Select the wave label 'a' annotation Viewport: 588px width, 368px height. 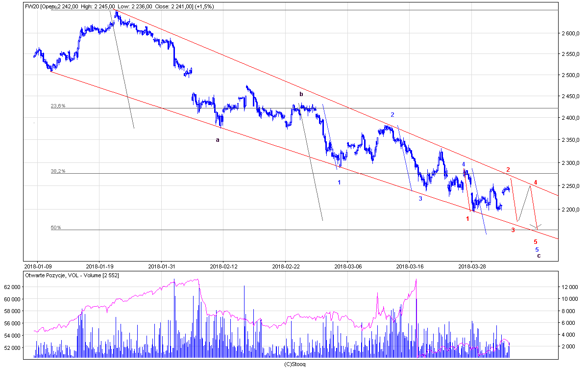pos(218,140)
